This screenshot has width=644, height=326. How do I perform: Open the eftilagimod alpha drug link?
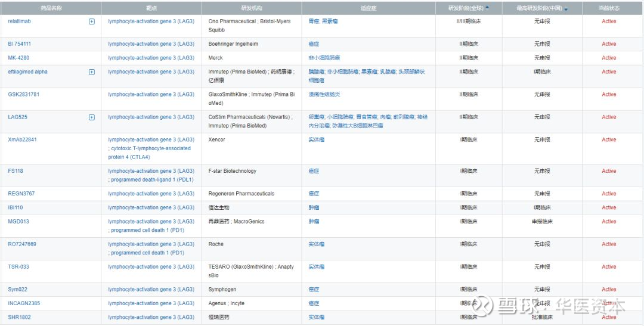tap(27, 72)
